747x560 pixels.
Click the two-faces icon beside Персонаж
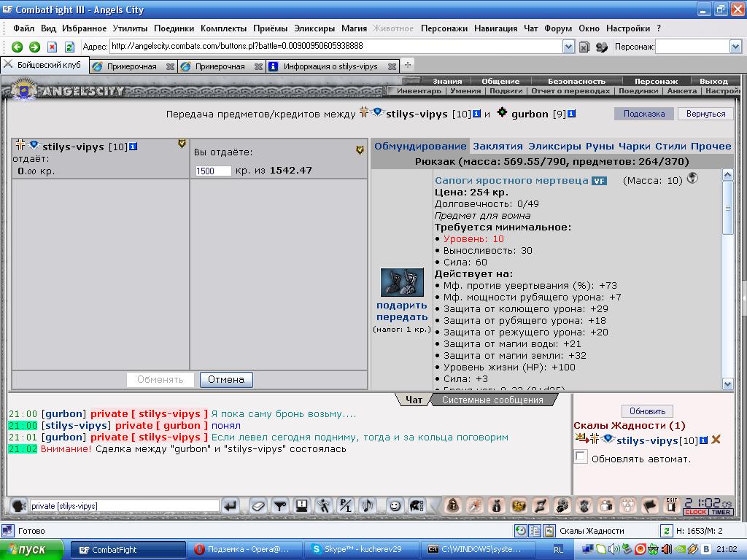point(601,47)
